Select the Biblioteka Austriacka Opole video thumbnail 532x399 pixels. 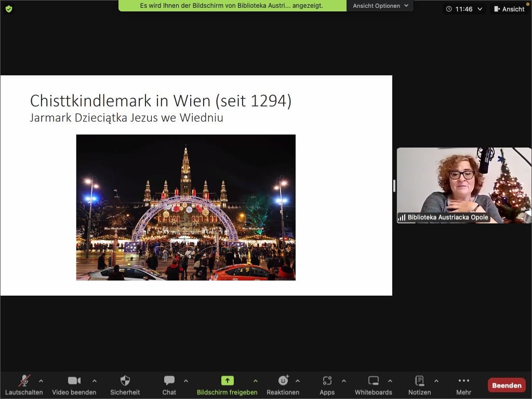tap(464, 185)
